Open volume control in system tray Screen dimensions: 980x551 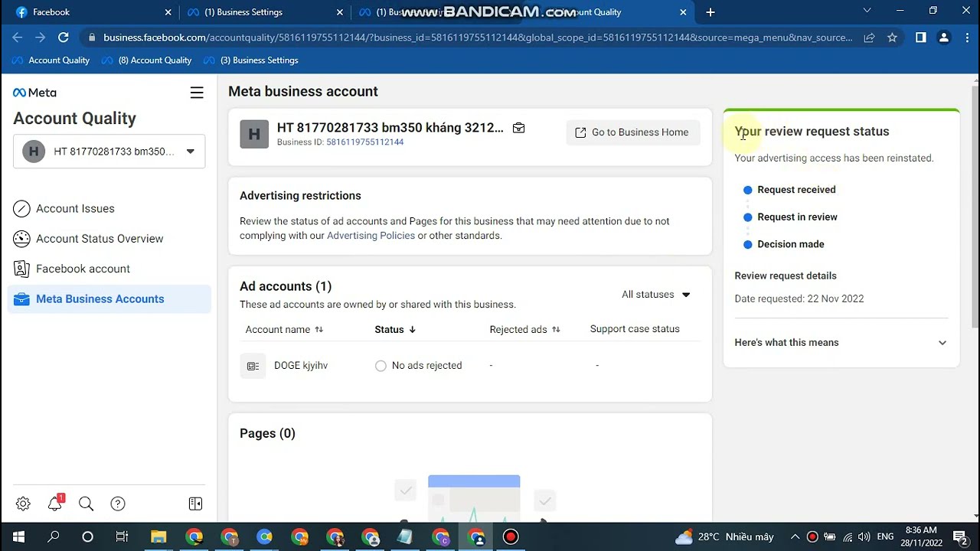(864, 537)
